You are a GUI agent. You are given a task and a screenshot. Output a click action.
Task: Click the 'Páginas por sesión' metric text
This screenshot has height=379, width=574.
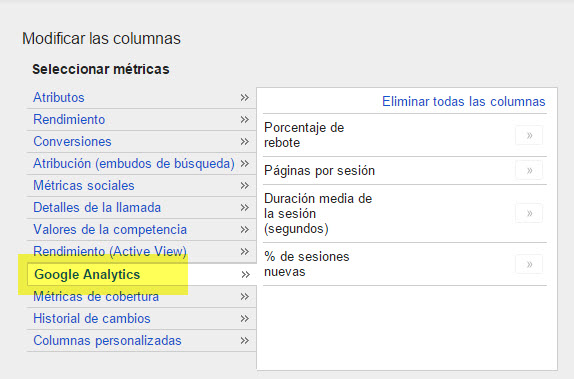(319, 171)
